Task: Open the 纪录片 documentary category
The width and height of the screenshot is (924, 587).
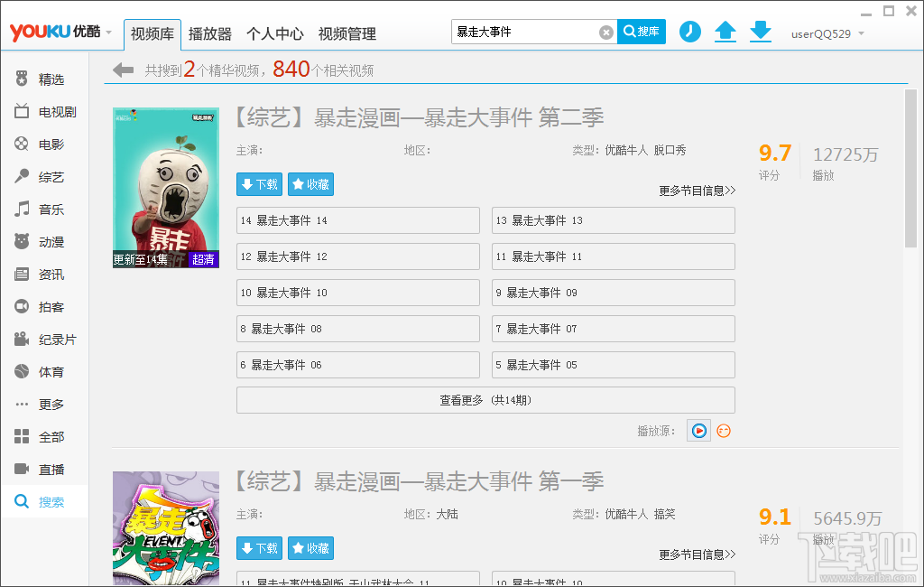Action: point(45,340)
